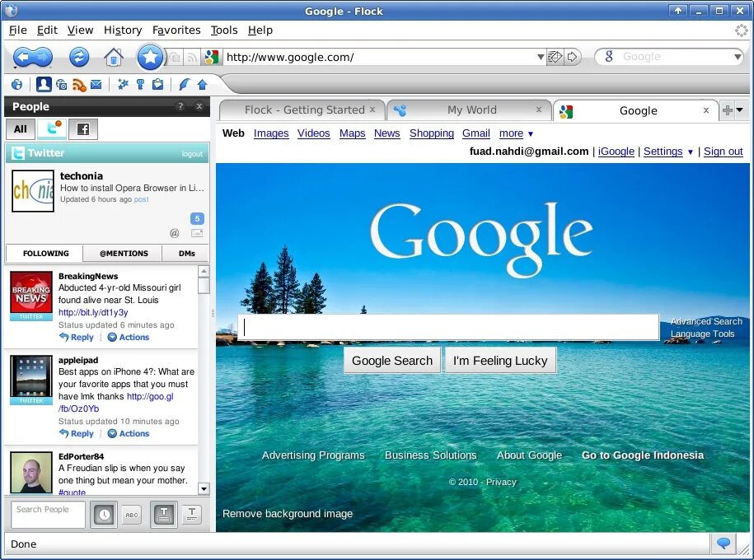Open Accounts and Services key icon

(x=140, y=85)
